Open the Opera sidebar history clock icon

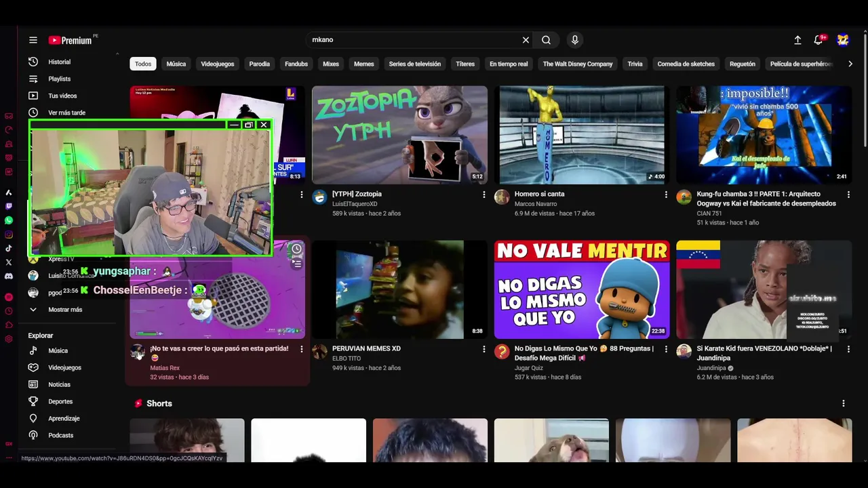pyautogui.click(x=9, y=311)
